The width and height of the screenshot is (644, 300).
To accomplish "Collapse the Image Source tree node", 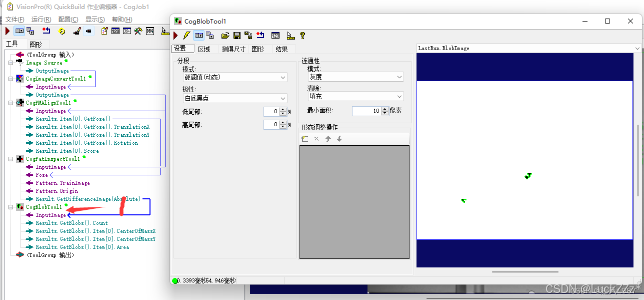I will click(11, 63).
